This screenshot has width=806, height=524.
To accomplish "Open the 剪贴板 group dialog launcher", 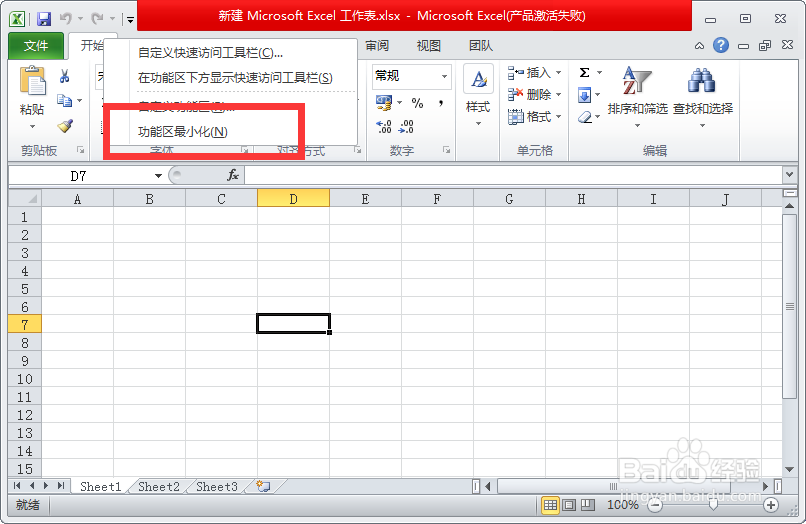I will [x=80, y=150].
